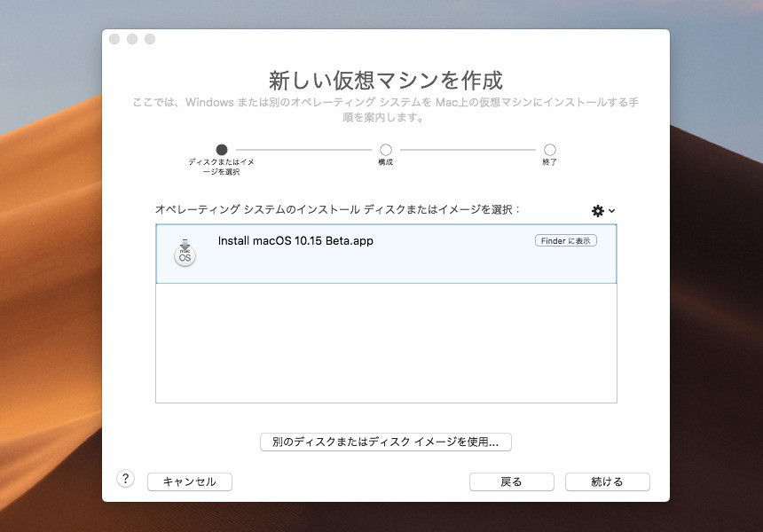763x532 pixels.
Task: Click the window zoom button
Action: pyautogui.click(x=150, y=39)
